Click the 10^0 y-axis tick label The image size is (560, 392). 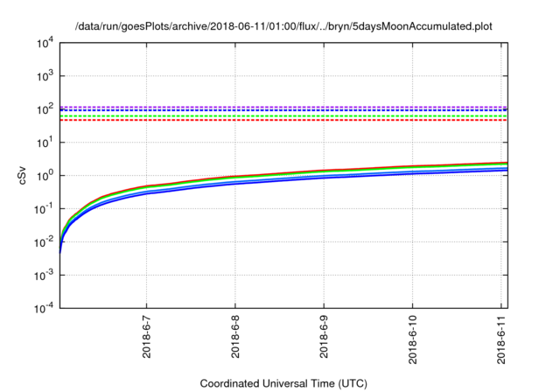click(x=45, y=175)
